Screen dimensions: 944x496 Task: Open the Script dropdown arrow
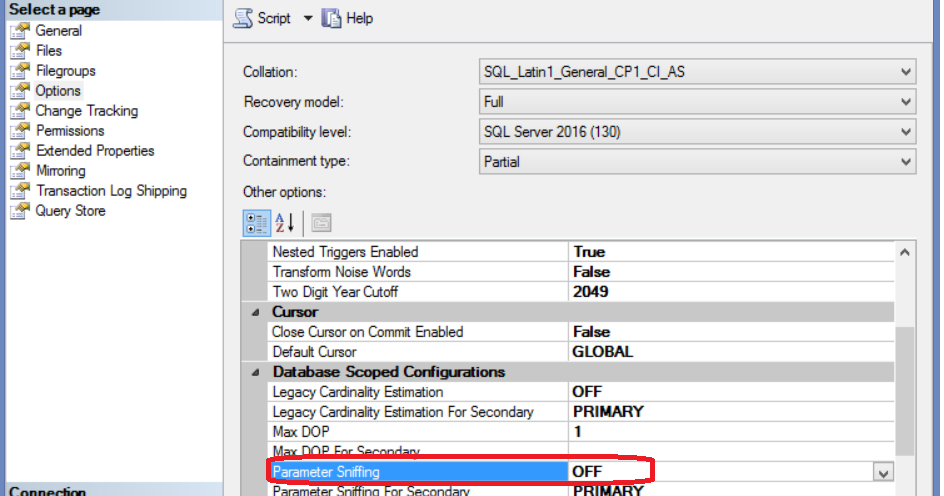coord(308,18)
